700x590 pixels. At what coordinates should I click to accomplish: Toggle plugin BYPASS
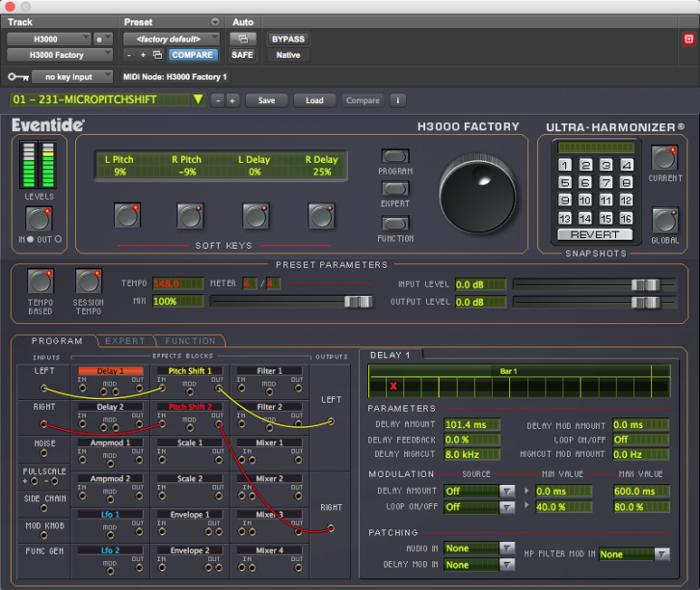[x=288, y=40]
